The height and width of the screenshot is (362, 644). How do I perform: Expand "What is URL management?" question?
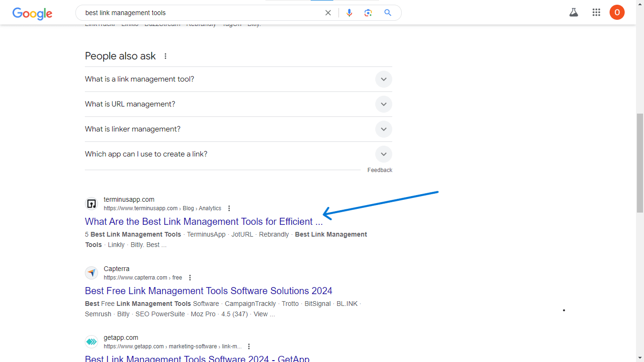(x=383, y=104)
